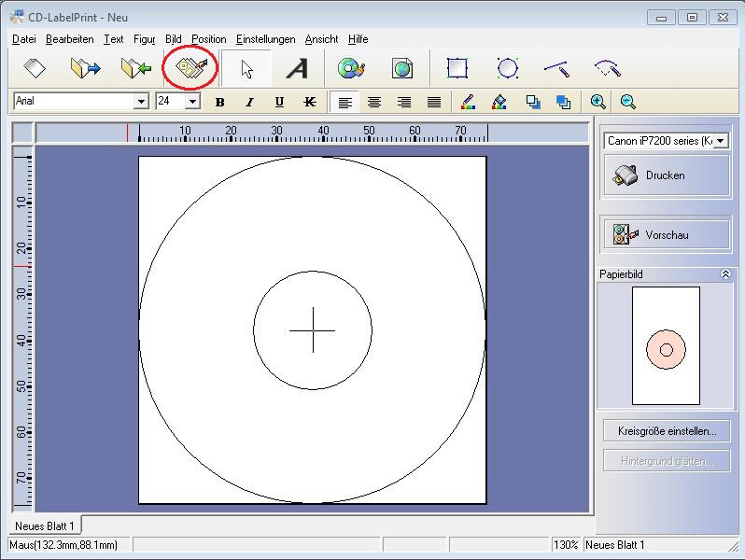The image size is (745, 560).
Task: Open the Ansicht menu
Action: point(322,39)
